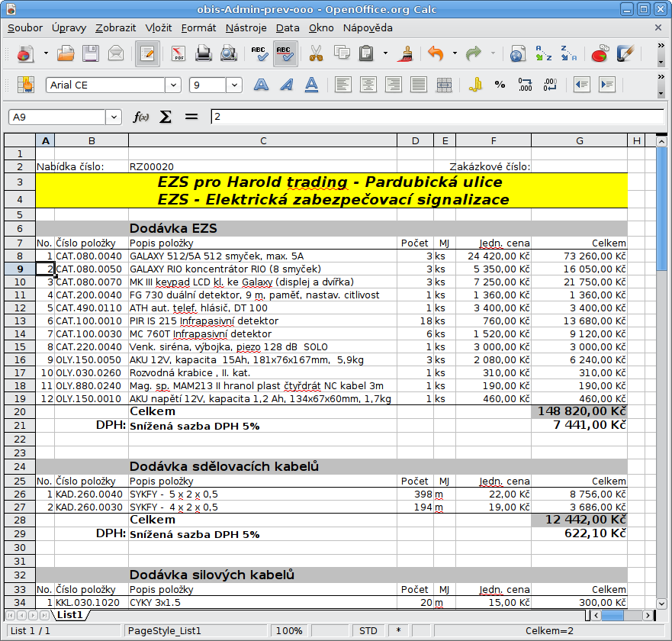
Task: Click the Sum sigma icon
Action: click(166, 117)
